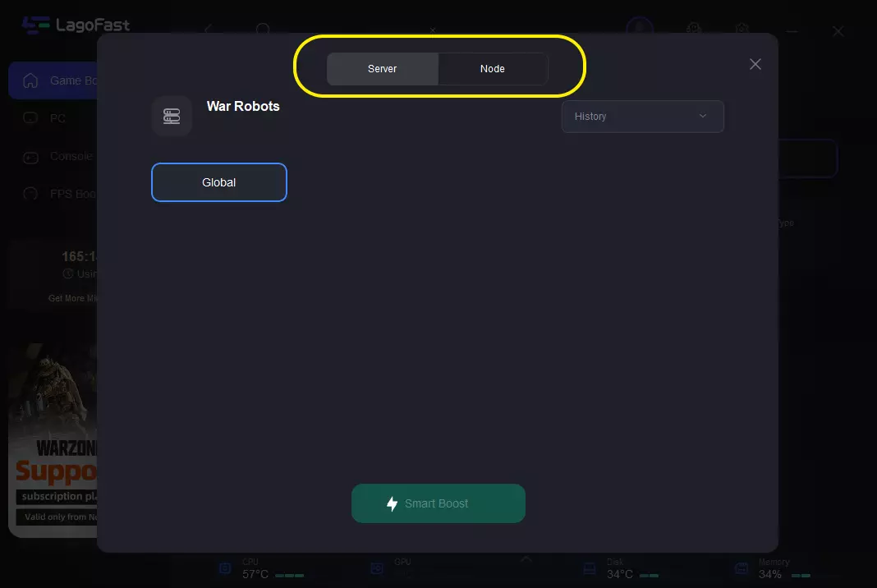This screenshot has width=877, height=588.
Task: Close the War Robots server dialog
Action: click(x=755, y=64)
